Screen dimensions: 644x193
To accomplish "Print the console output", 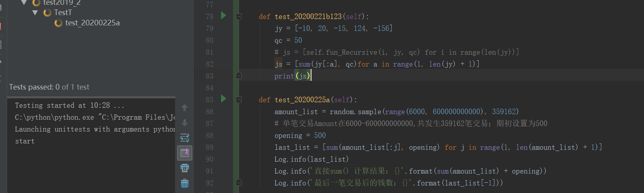I will pyautogui.click(x=185, y=168).
